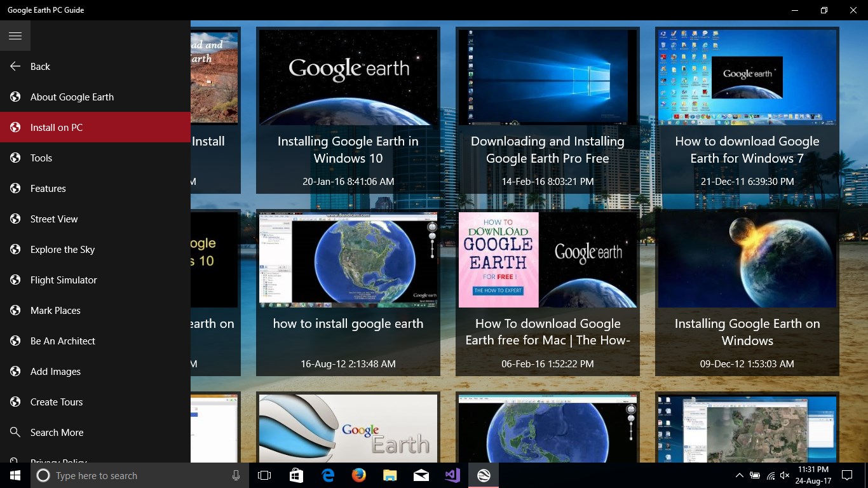Open the Flight Simulator section
This screenshot has height=488, width=868.
(x=95, y=280)
